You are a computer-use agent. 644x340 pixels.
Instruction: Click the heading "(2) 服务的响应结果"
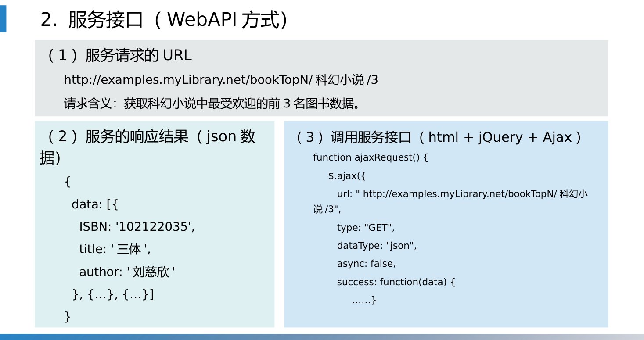click(x=148, y=147)
